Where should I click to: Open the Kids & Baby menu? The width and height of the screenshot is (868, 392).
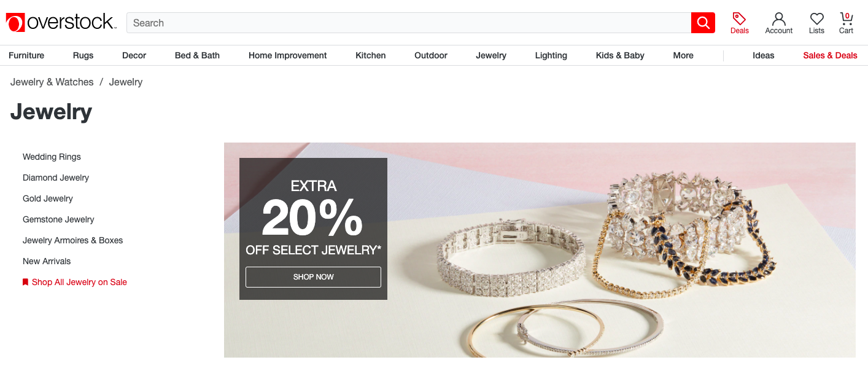(x=620, y=55)
